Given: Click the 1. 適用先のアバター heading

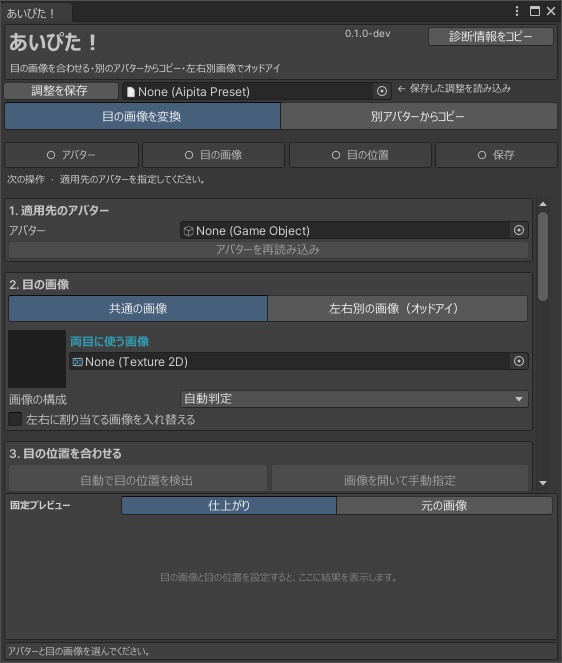Looking at the screenshot, I should pos(59,210).
